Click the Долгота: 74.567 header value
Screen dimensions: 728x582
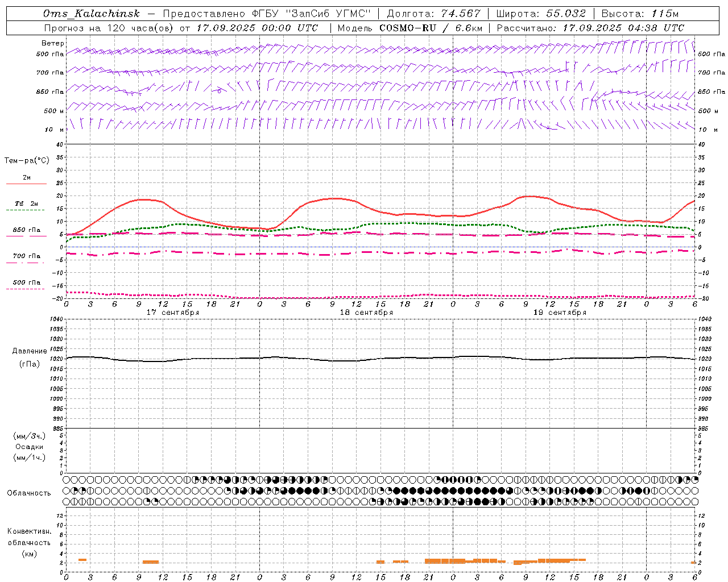click(433, 14)
